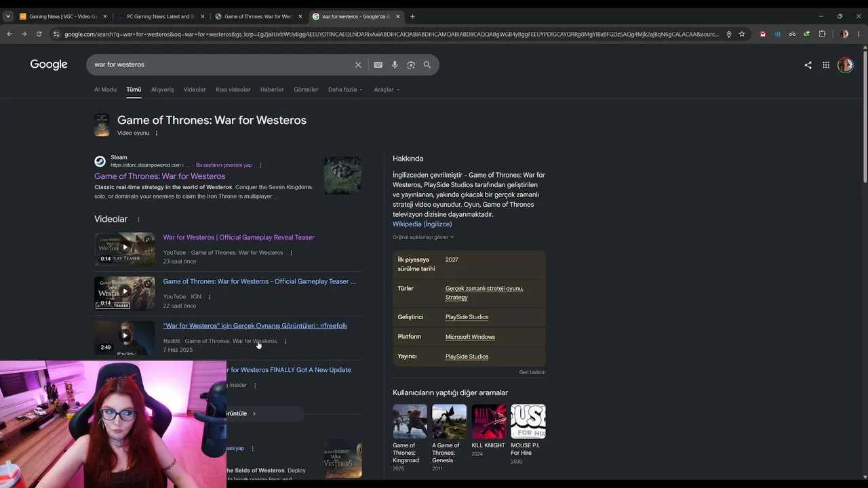Viewport: 868px width, 488px height.
Task: Open Google account profile picture
Action: (x=845, y=65)
